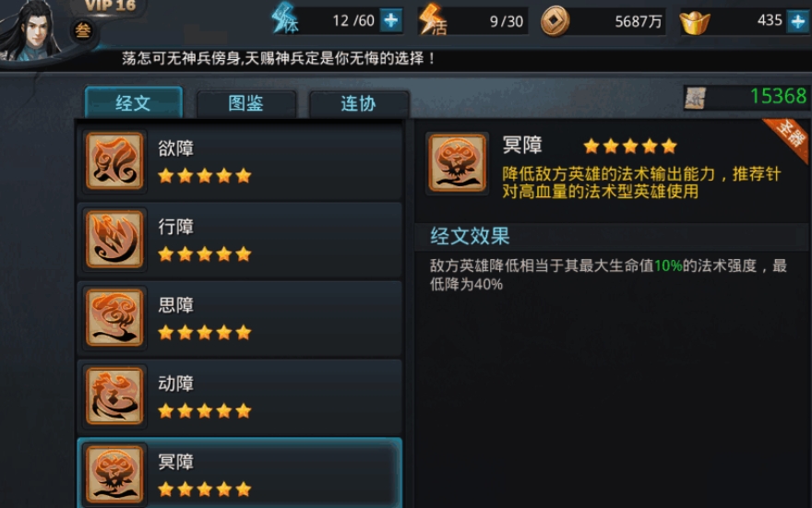
Task: Open the 连协 tab
Action: point(358,103)
